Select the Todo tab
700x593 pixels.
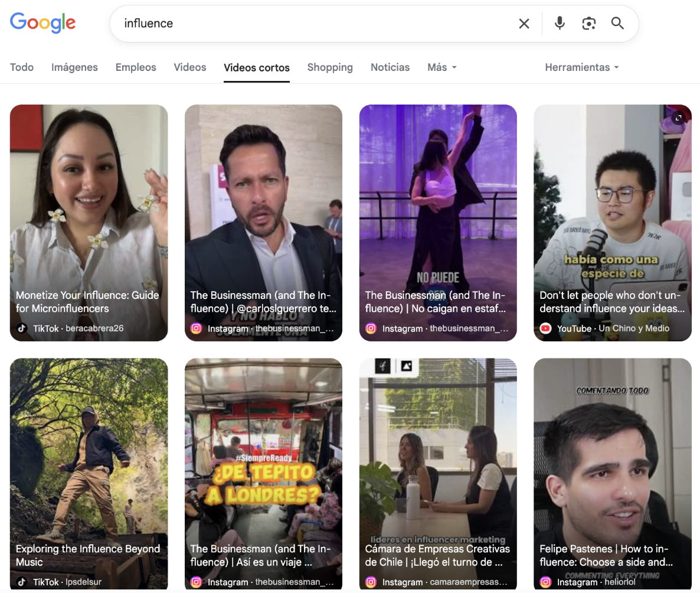click(x=21, y=67)
